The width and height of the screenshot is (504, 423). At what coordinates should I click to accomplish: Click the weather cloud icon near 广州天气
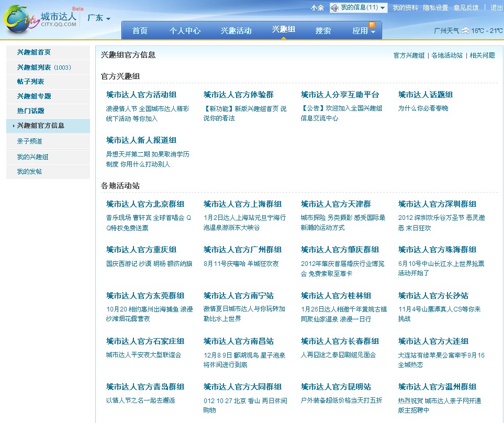click(465, 31)
